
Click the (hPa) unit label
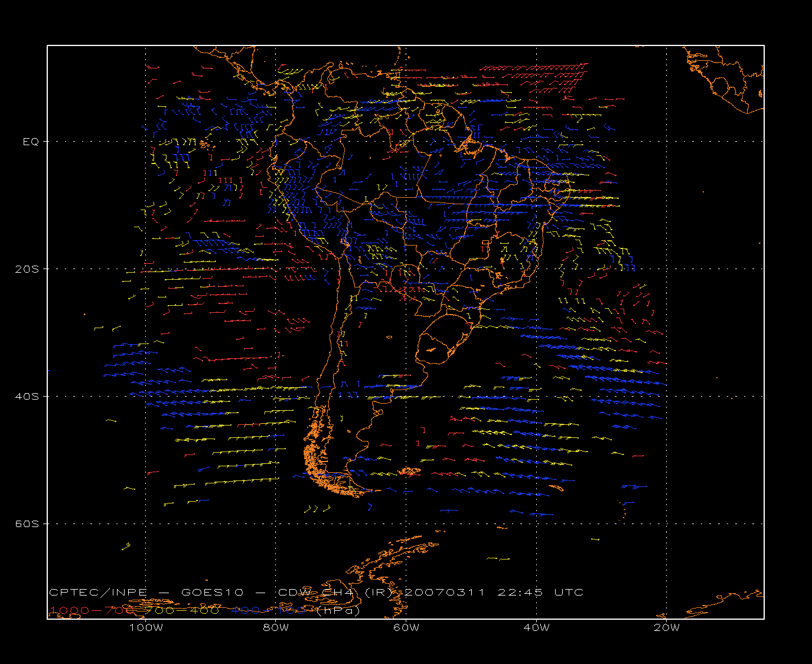[338, 610]
